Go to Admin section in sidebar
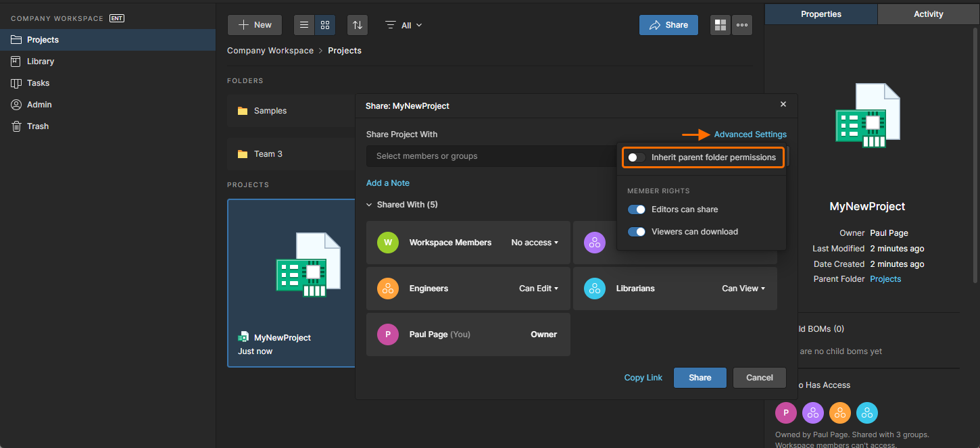 39,105
